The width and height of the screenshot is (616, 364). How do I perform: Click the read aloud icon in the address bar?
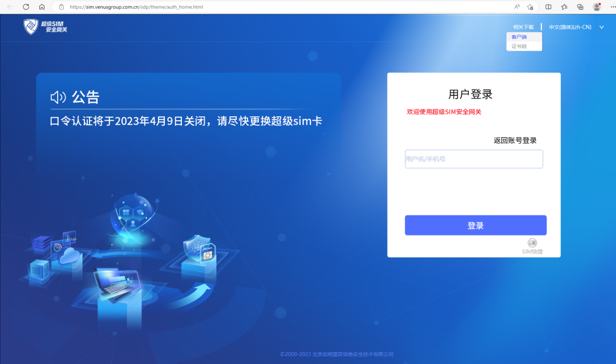(x=516, y=7)
